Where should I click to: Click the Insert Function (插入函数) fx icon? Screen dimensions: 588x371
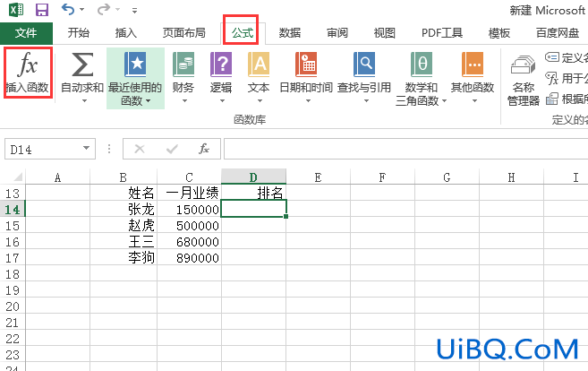click(28, 65)
